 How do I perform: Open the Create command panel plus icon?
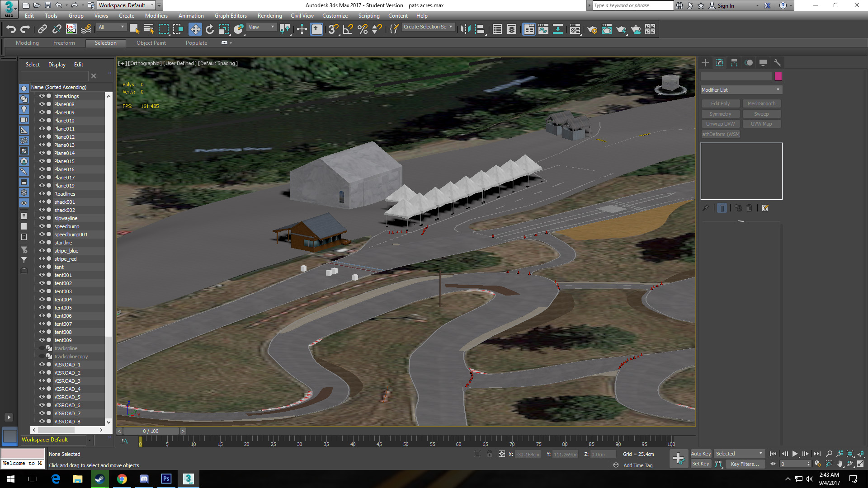(705, 63)
